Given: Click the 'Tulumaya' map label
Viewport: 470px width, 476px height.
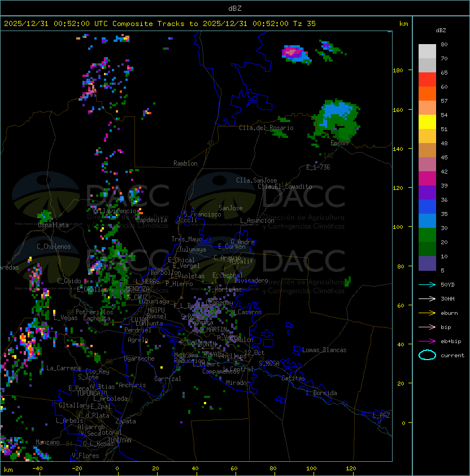Looking at the screenshot, I should click(x=193, y=249).
